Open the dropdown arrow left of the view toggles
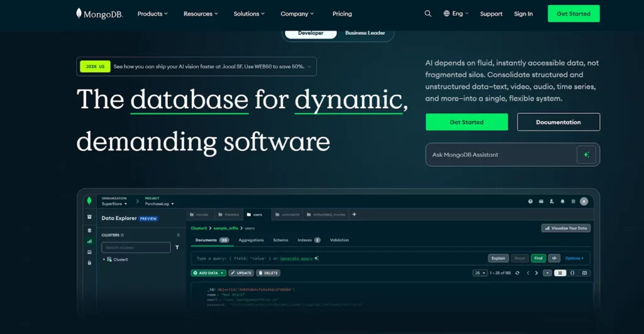The height and width of the screenshot is (334, 644). 547,273
